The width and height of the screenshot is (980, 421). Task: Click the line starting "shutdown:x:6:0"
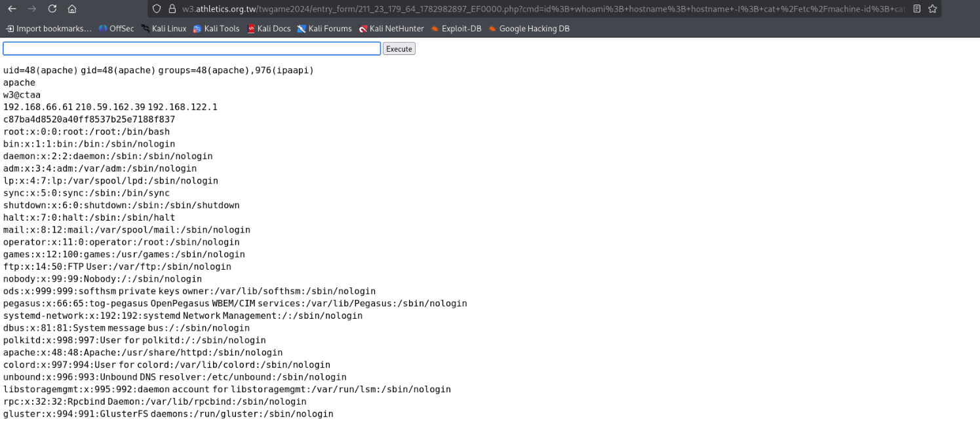click(121, 205)
